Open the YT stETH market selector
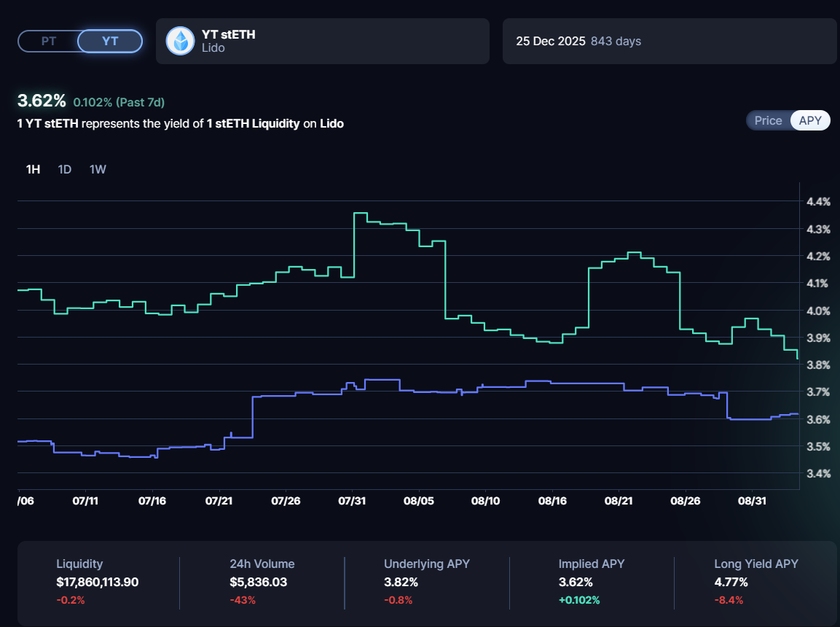 tap(322, 41)
